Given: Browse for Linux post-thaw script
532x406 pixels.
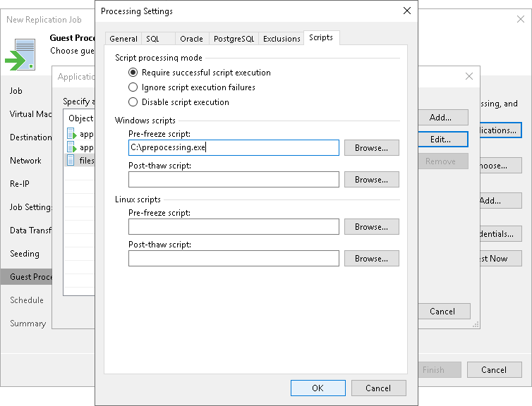Looking at the screenshot, I should pyautogui.click(x=371, y=259).
